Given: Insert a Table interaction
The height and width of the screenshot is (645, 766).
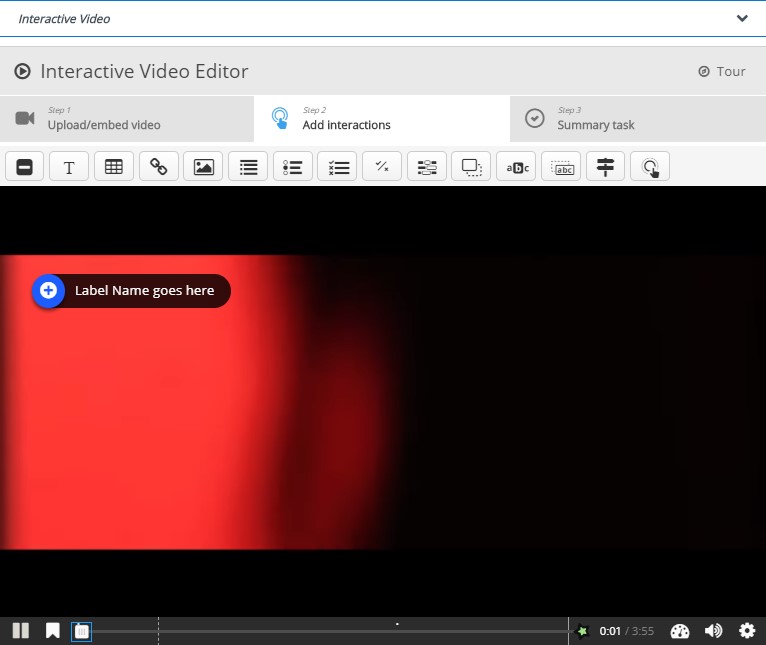Looking at the screenshot, I should pyautogui.click(x=114, y=167).
